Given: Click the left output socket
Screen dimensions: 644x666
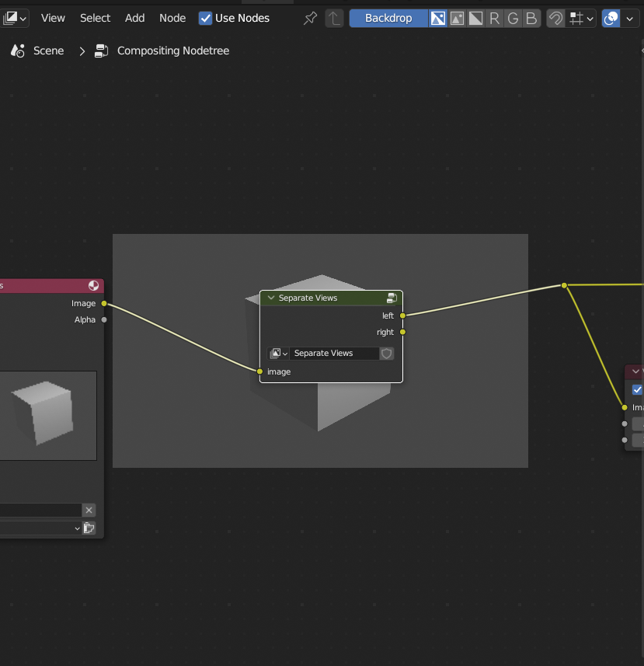Looking at the screenshot, I should [x=403, y=316].
